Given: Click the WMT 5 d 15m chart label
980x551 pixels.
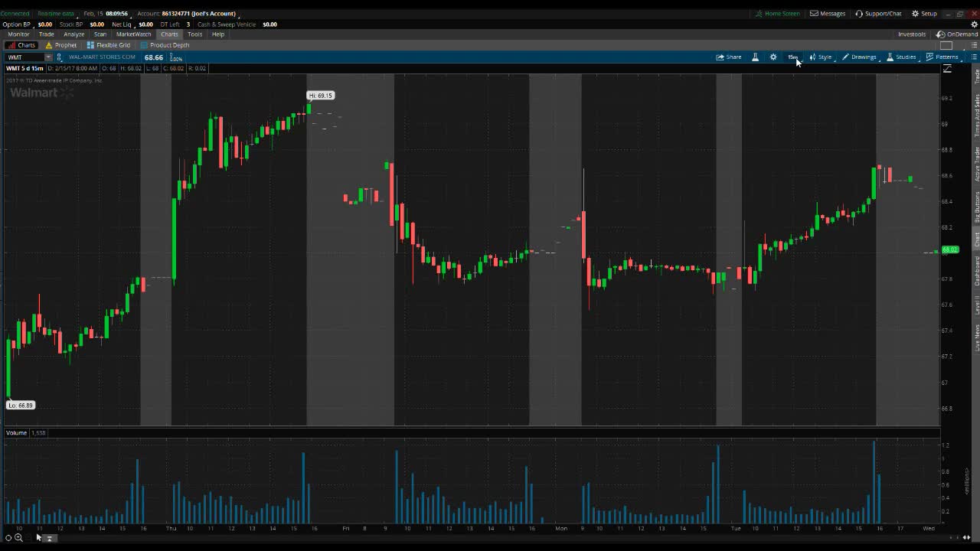Looking at the screenshot, I should coord(24,69).
